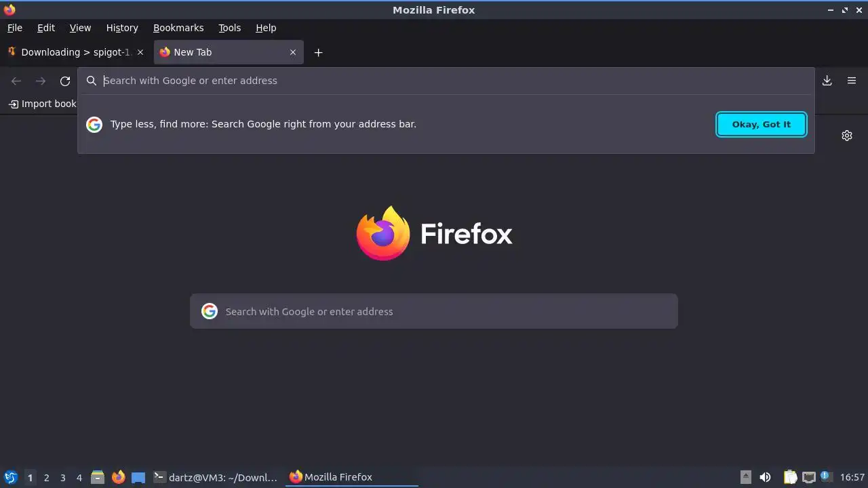Open the History menu
This screenshot has width=868, height=488.
coord(122,28)
